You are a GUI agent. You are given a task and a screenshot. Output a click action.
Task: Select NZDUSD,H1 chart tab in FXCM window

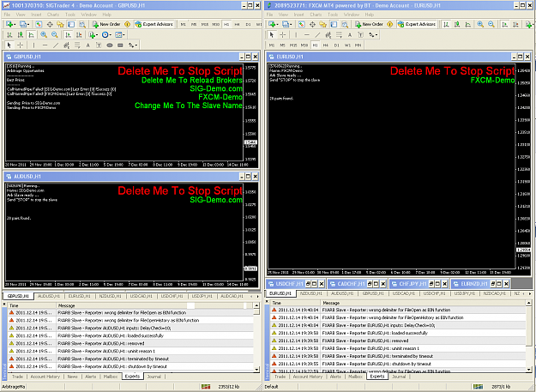point(311,293)
